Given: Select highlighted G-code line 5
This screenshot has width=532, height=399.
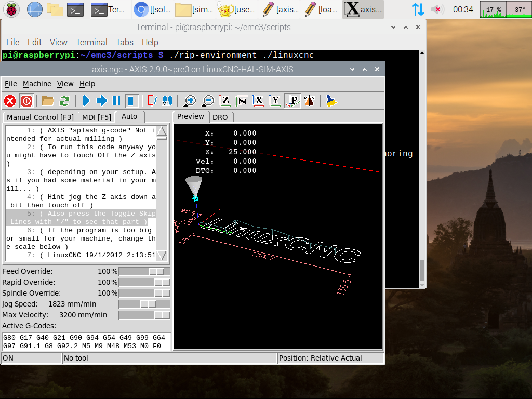Looking at the screenshot, I should pyautogui.click(x=81, y=218).
